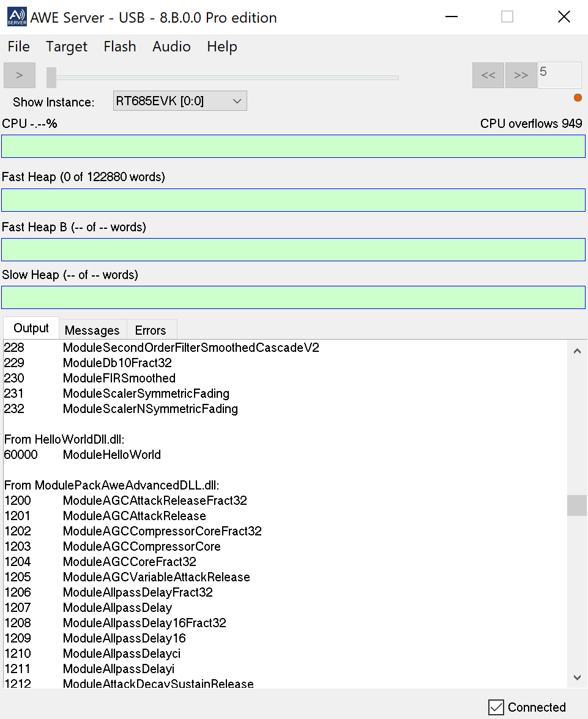Click the orange status indicator dot
588x719 pixels.
click(x=578, y=98)
